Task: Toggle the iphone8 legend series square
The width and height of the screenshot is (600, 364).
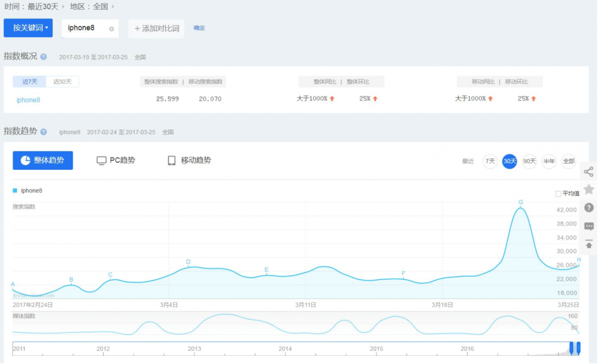Action: point(15,190)
